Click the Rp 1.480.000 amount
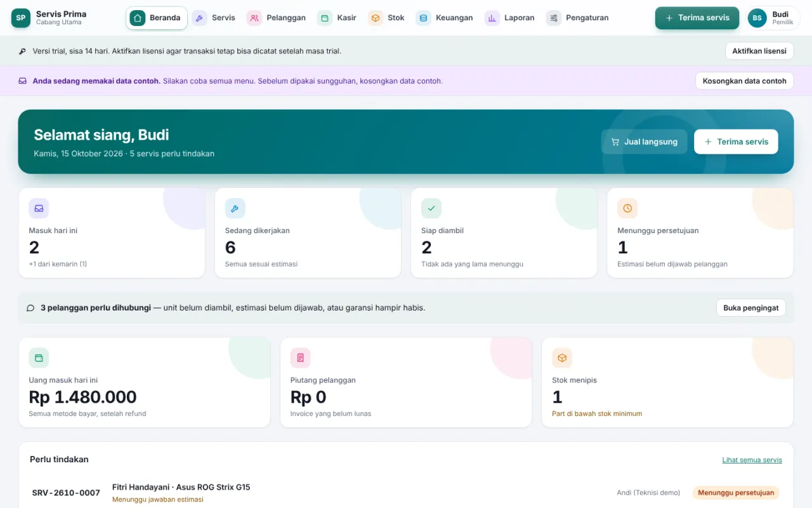The width and height of the screenshot is (812, 508). [x=82, y=397]
